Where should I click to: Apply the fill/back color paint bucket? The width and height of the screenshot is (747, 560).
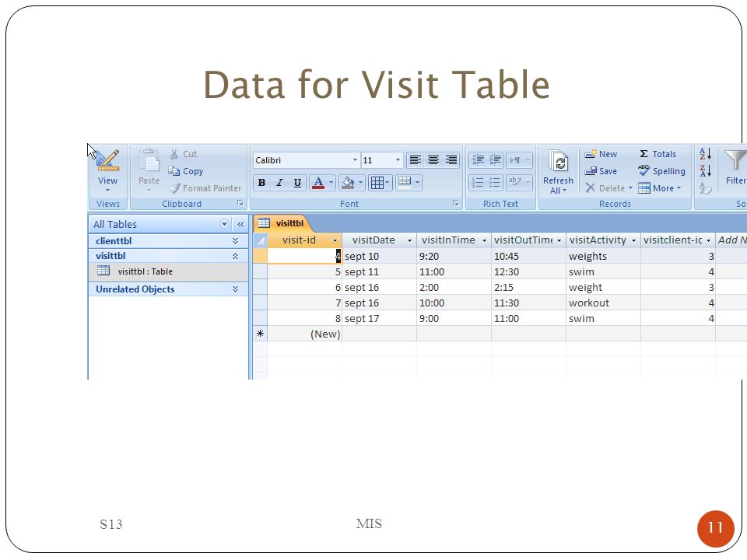[348, 182]
